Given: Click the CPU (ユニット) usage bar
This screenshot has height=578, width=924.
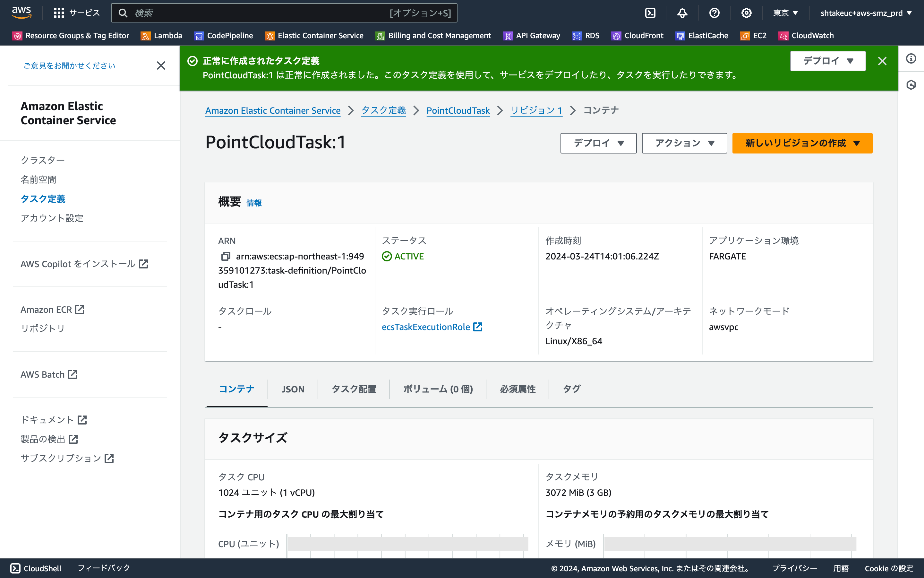Looking at the screenshot, I should pyautogui.click(x=408, y=544).
